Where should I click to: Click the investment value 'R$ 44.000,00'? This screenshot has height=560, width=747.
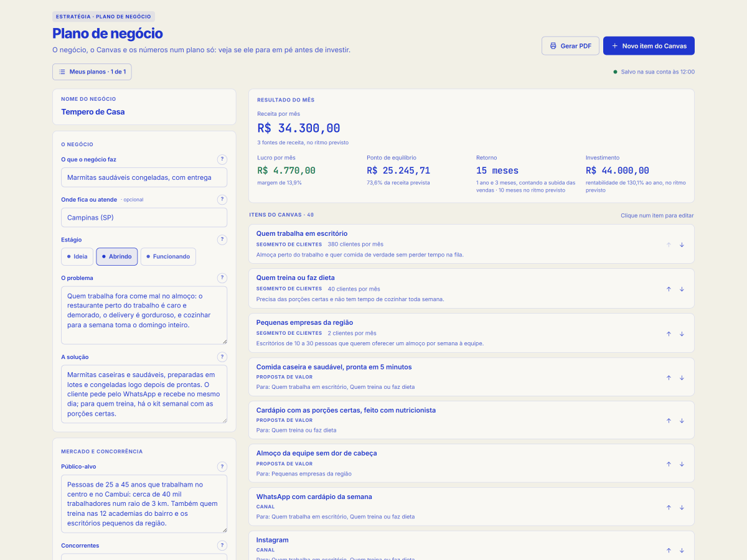pos(618,170)
